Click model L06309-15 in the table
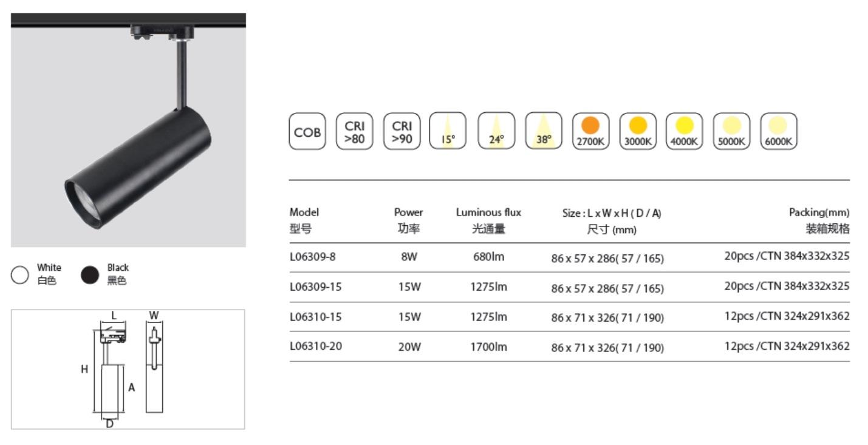Image resolution: width=868 pixels, height=445 pixels. (x=315, y=287)
